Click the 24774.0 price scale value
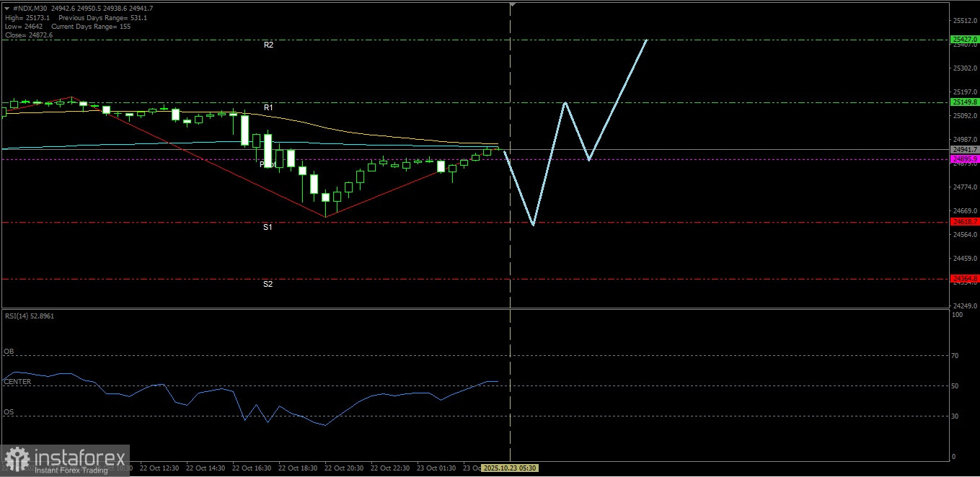980x477 pixels. click(964, 187)
